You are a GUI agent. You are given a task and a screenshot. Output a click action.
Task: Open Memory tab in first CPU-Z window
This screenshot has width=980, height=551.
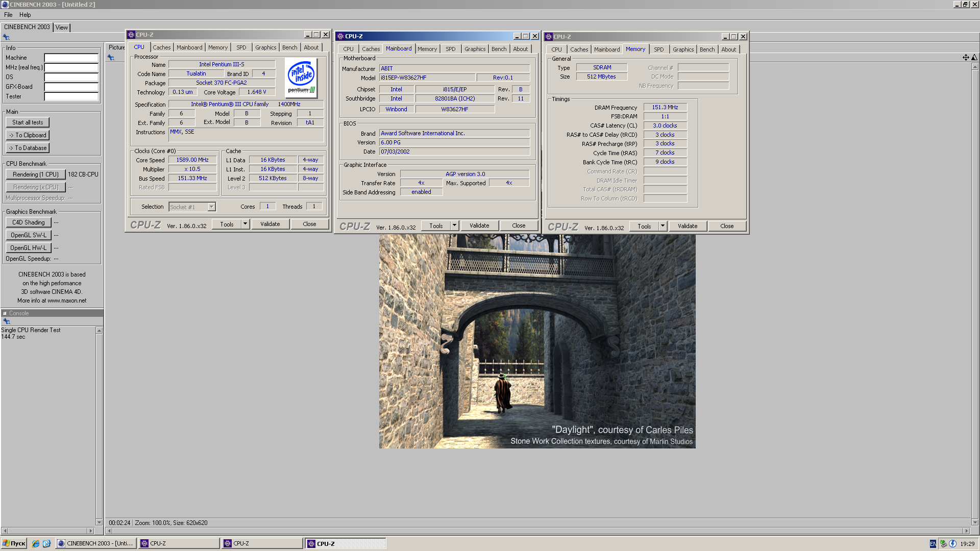[x=218, y=47]
